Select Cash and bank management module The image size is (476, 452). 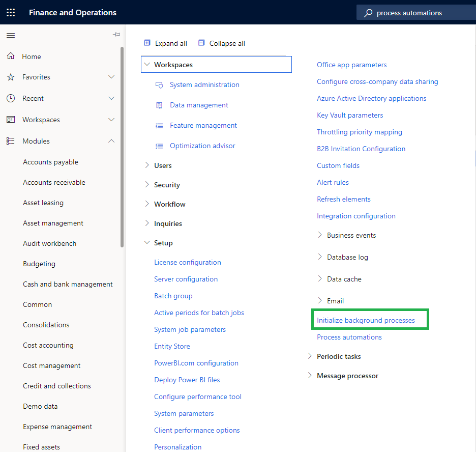[x=68, y=284]
